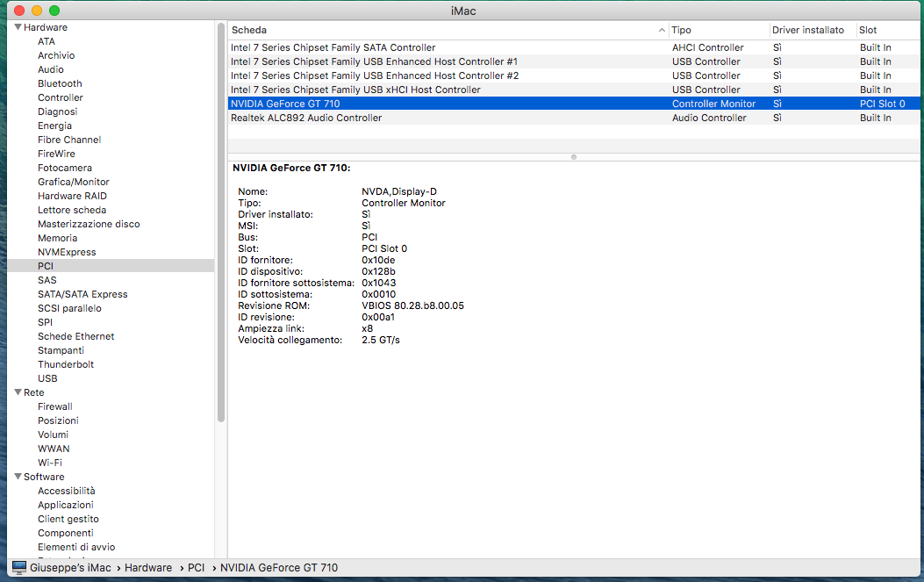Collapse the Hardware section triangle
The image size is (924, 582).
pos(18,27)
